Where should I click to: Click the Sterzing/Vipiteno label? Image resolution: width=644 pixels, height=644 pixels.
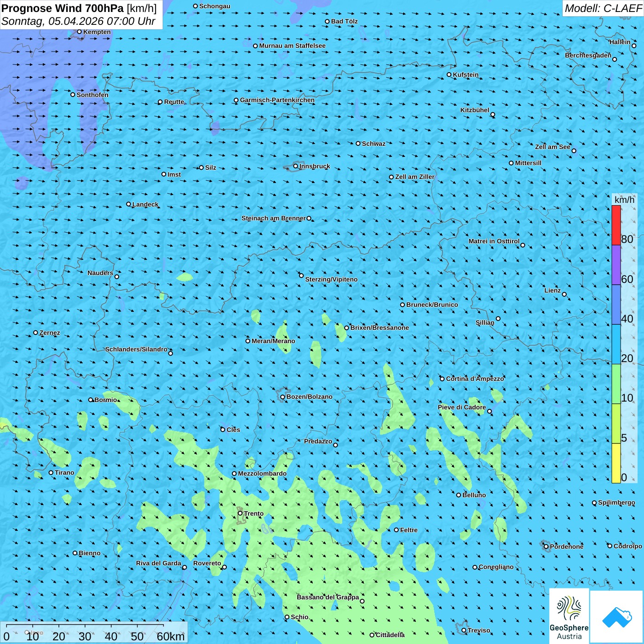click(x=331, y=279)
